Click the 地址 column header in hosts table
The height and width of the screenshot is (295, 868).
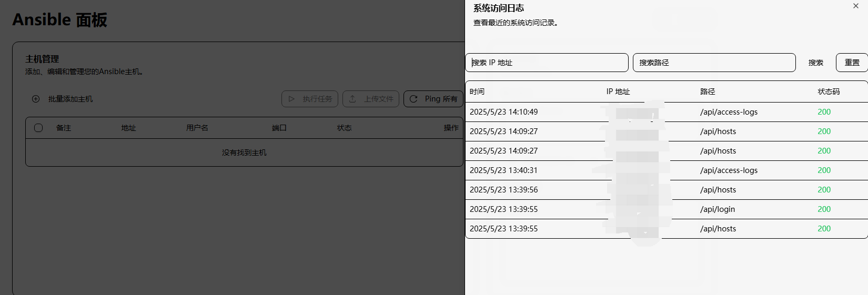tap(128, 128)
